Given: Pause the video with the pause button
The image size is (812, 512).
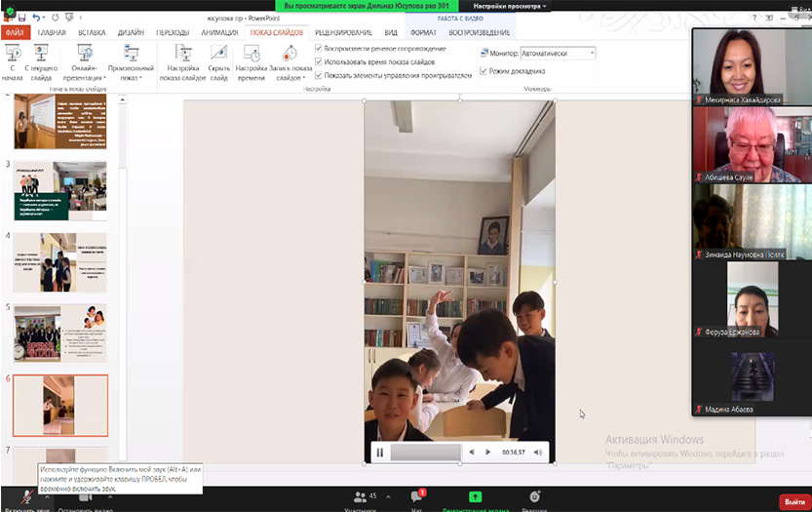Looking at the screenshot, I should (x=380, y=453).
